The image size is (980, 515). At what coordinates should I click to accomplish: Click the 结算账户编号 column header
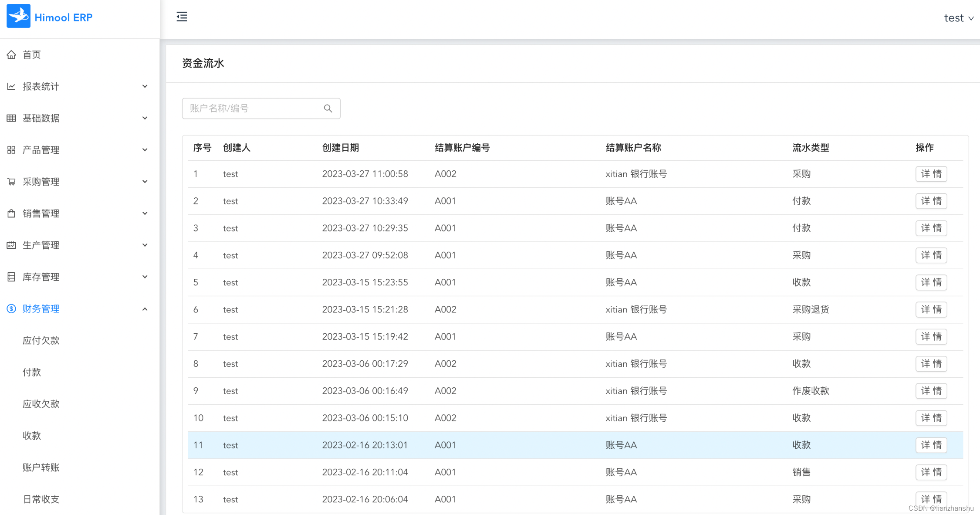(462, 148)
